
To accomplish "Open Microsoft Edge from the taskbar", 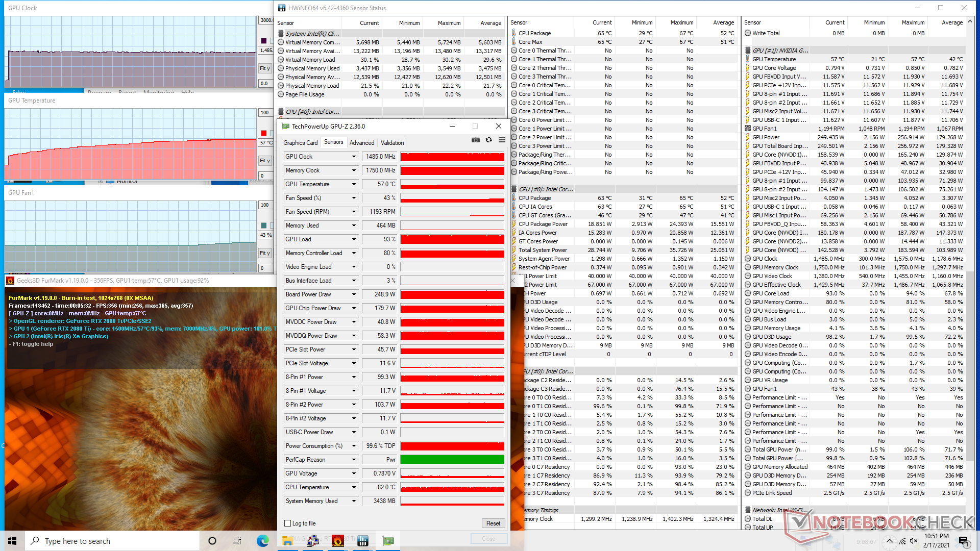I will tap(263, 541).
